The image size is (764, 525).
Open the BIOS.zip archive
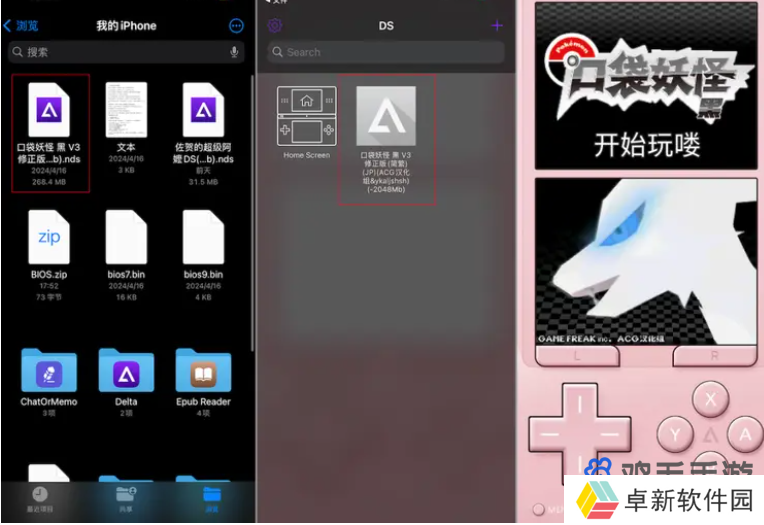click(x=49, y=237)
